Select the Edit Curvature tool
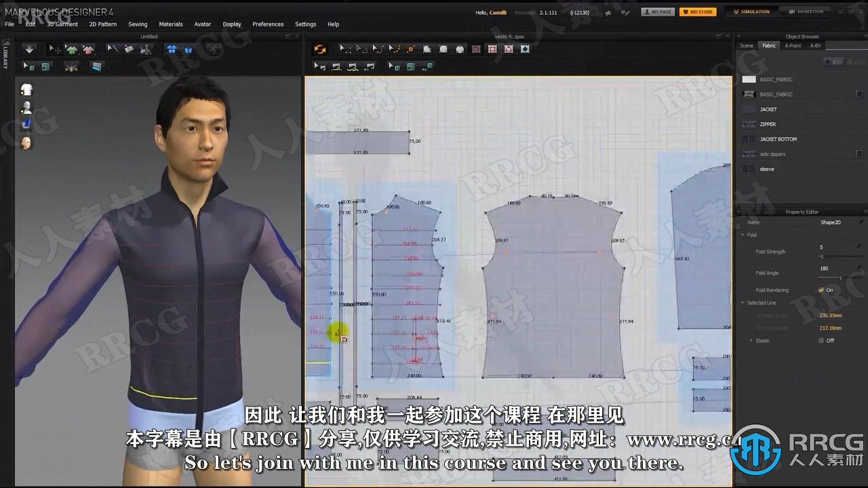 click(378, 49)
